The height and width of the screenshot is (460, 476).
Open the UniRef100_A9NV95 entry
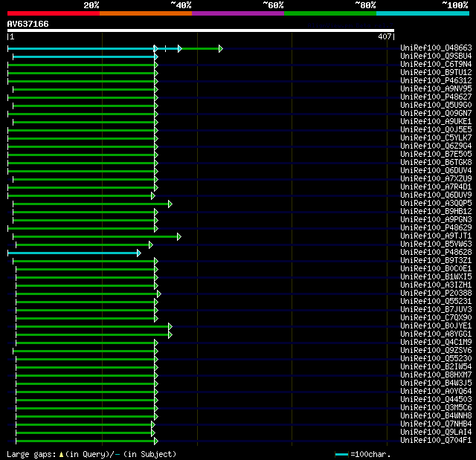tap(436, 88)
